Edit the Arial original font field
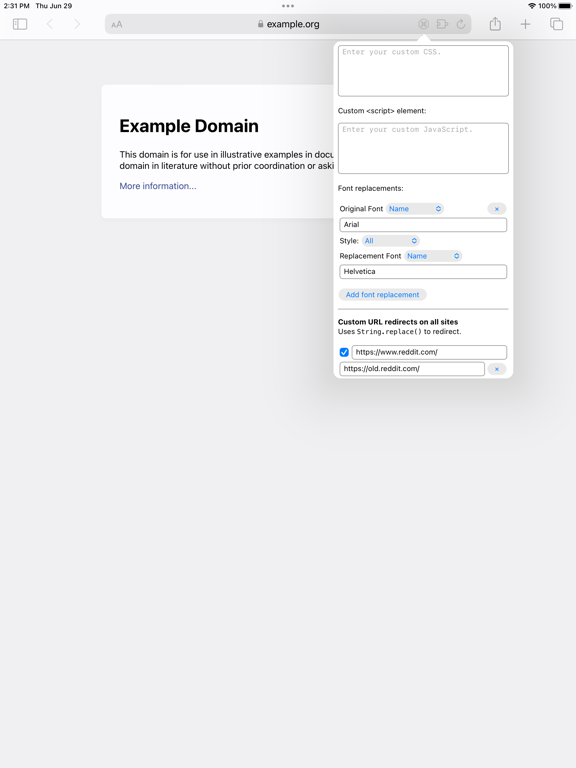The width and height of the screenshot is (576, 768). [x=423, y=225]
